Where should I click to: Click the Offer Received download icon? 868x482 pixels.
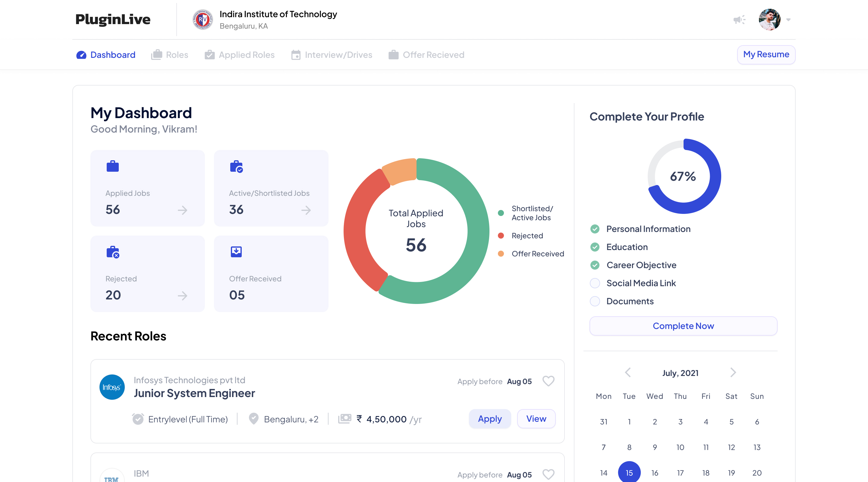point(236,252)
